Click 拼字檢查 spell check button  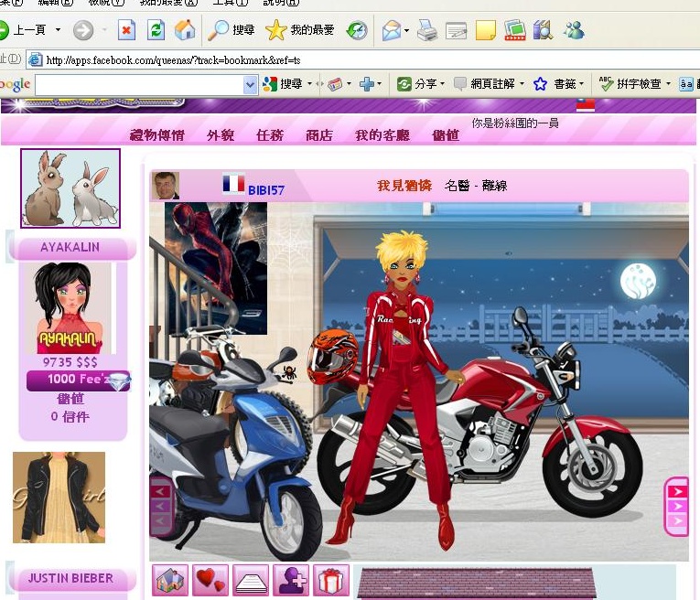(630, 84)
